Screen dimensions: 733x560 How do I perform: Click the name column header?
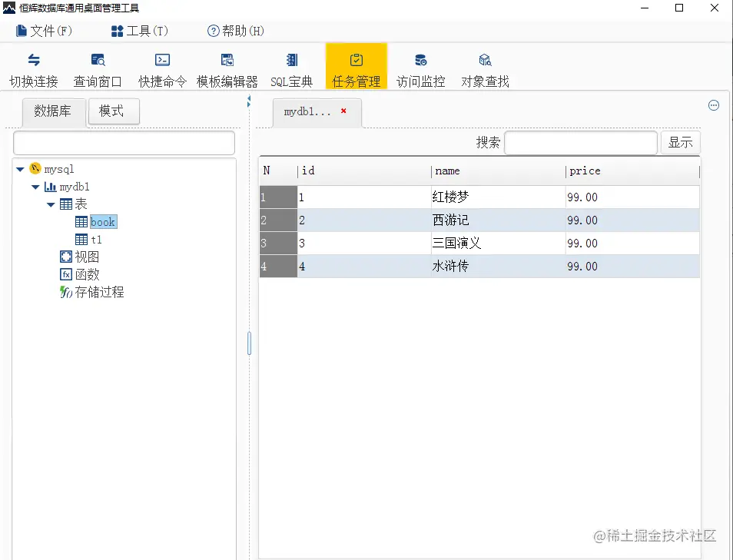coord(499,171)
